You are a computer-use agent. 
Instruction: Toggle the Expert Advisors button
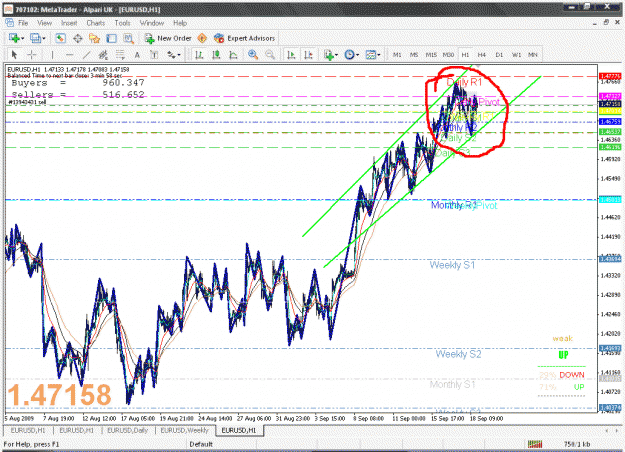pos(245,38)
